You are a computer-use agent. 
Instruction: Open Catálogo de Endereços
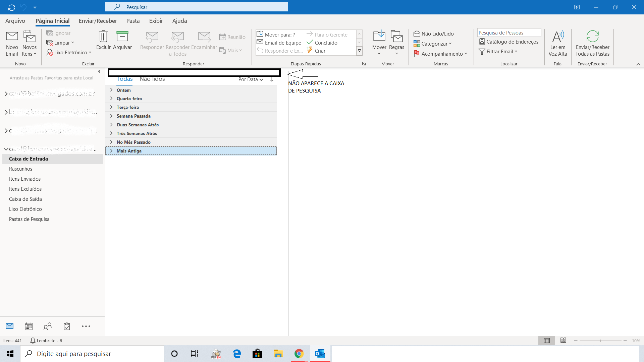508,42
